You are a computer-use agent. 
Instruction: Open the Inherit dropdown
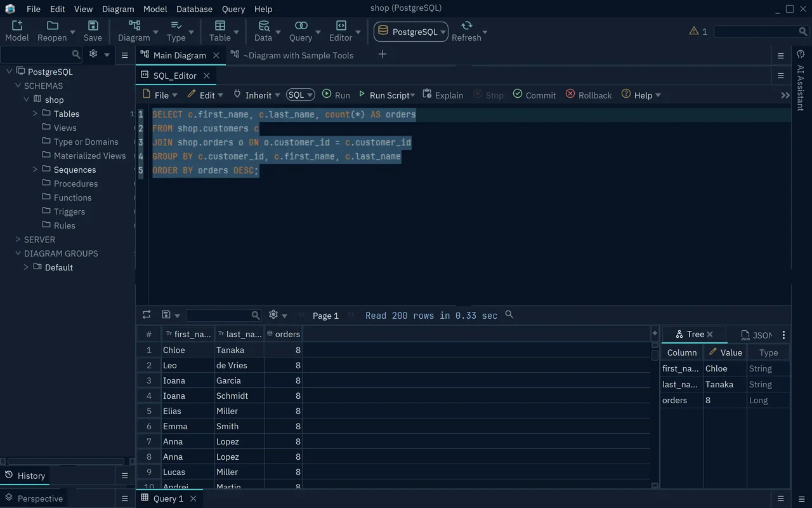point(256,95)
